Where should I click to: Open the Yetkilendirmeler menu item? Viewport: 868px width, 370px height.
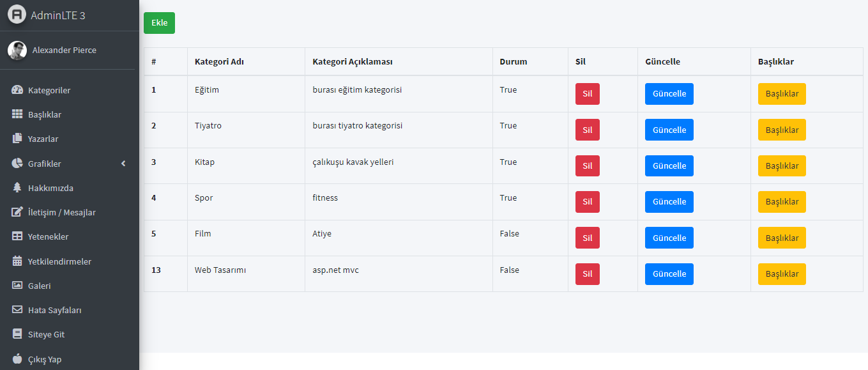(x=70, y=261)
